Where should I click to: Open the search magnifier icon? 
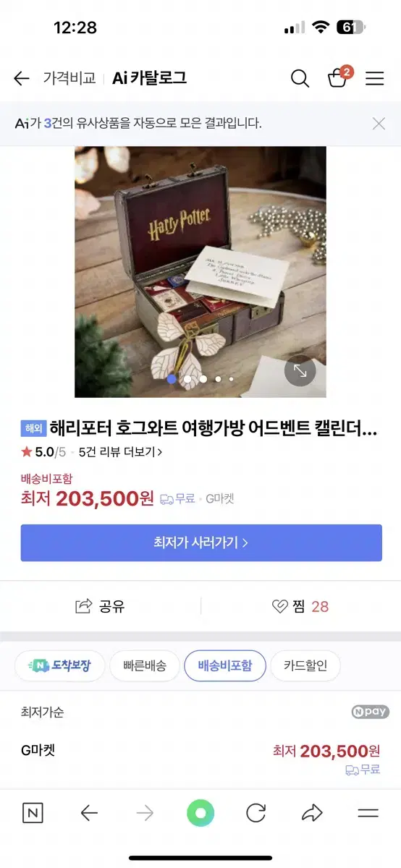300,79
